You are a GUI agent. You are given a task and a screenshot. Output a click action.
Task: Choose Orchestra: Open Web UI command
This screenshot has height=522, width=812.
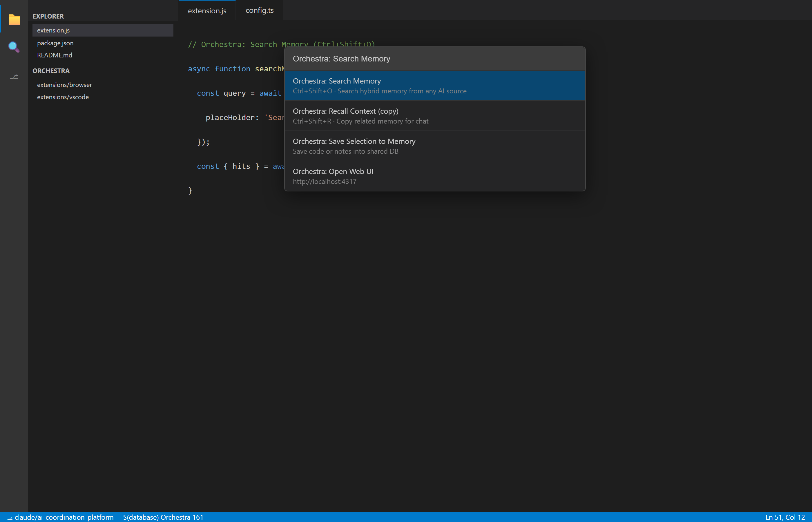tap(435, 176)
